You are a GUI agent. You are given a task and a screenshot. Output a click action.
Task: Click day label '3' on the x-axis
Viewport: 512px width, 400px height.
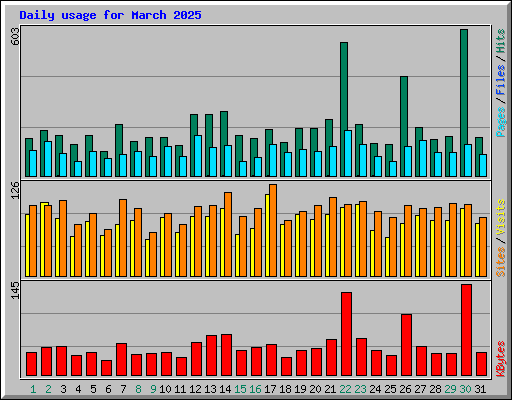pyautogui.click(x=63, y=389)
